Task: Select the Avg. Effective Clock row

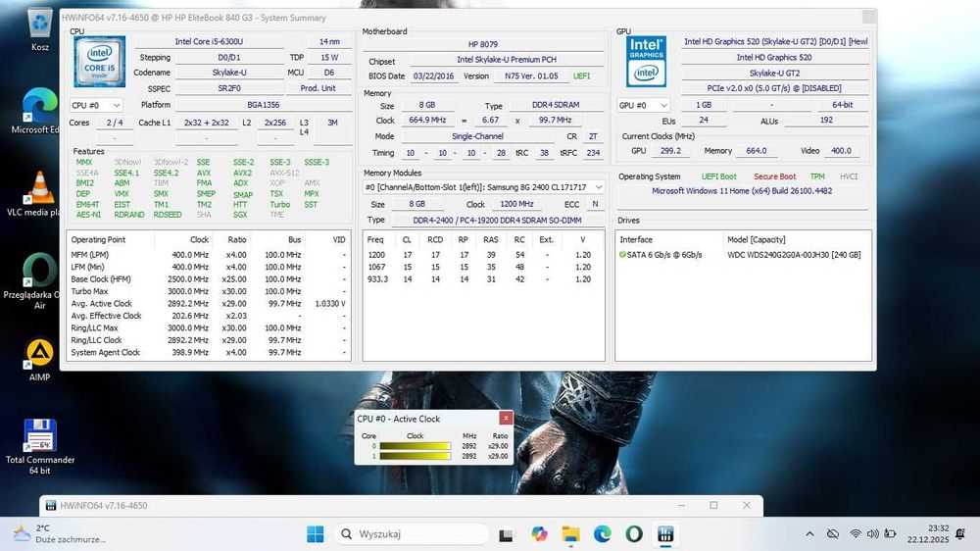Action: (208, 316)
